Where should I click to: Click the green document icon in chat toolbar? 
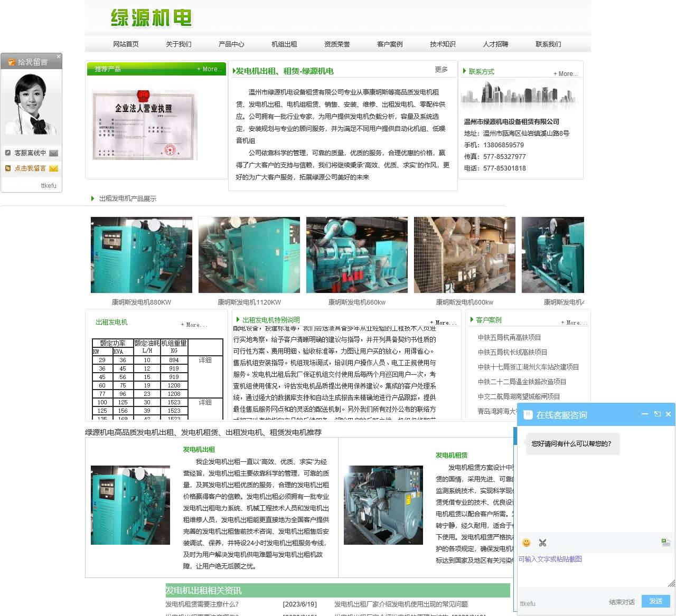point(665,542)
